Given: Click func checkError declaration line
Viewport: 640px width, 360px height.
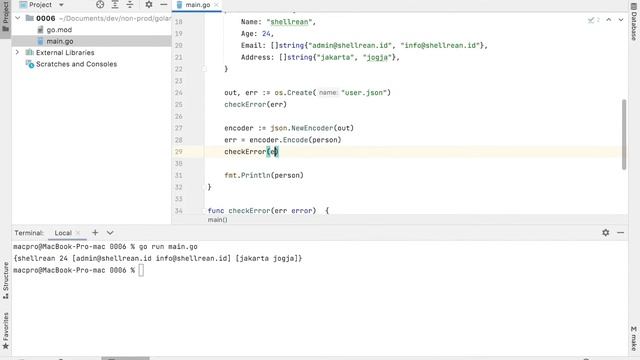Looking at the screenshot, I should (x=268, y=211).
